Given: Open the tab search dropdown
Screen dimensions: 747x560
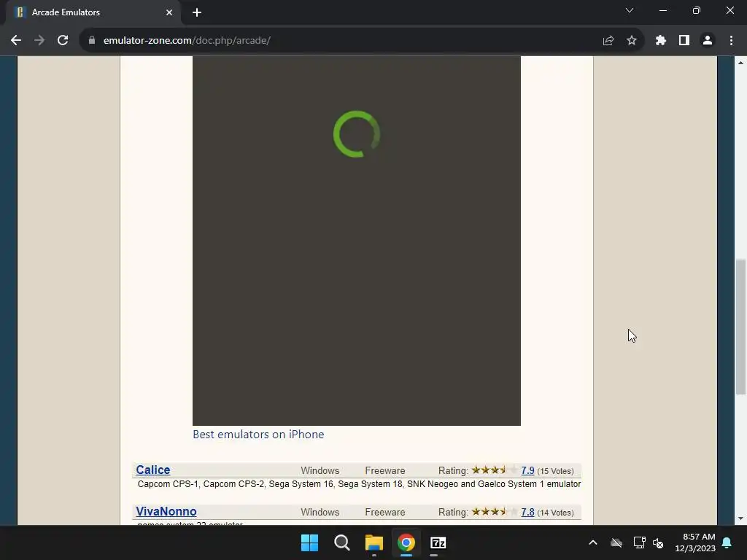Looking at the screenshot, I should [x=630, y=10].
